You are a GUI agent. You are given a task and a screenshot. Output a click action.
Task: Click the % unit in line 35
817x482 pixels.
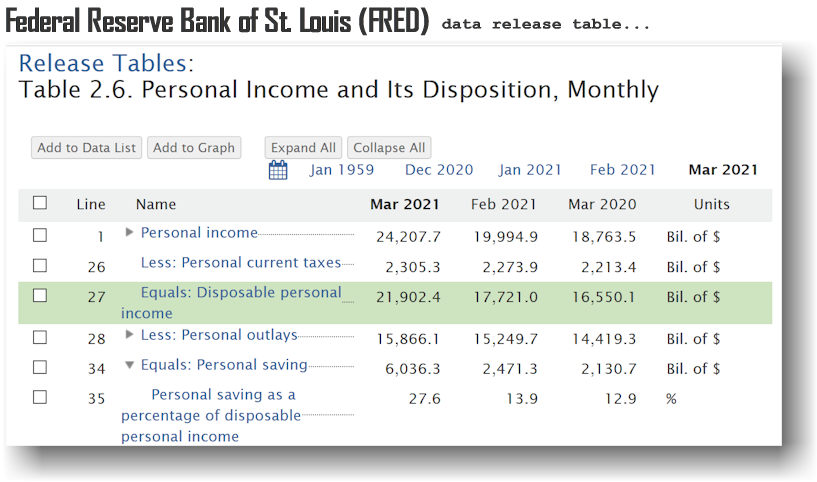point(671,399)
